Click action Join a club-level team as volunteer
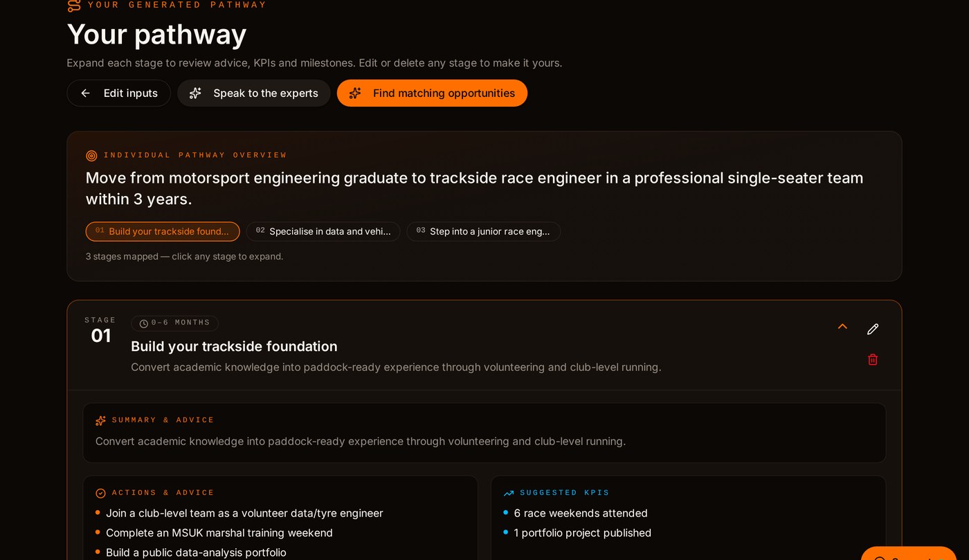Image resolution: width=969 pixels, height=560 pixels. coord(244,513)
